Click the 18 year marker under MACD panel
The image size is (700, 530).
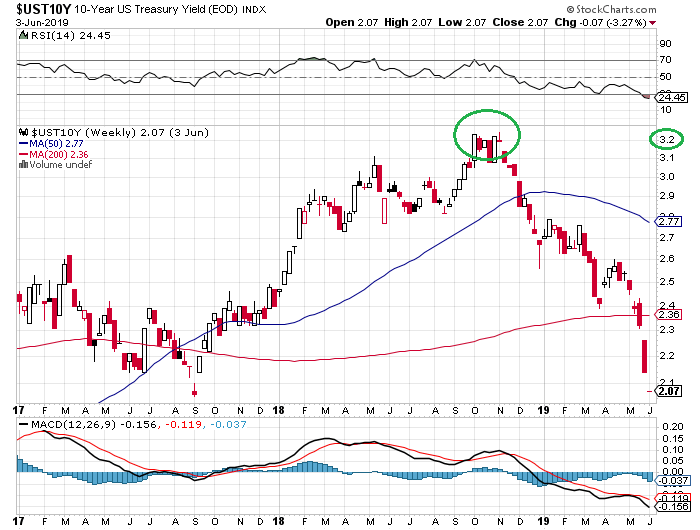click(279, 522)
